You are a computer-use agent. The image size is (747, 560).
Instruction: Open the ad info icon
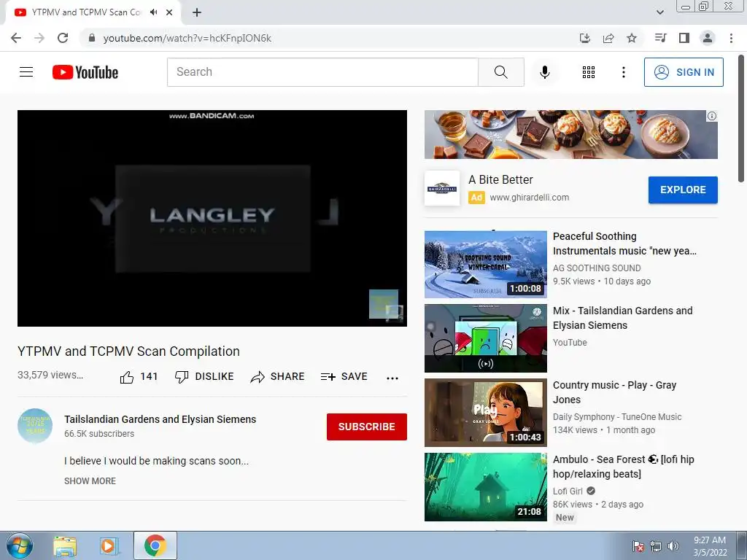pos(712,116)
